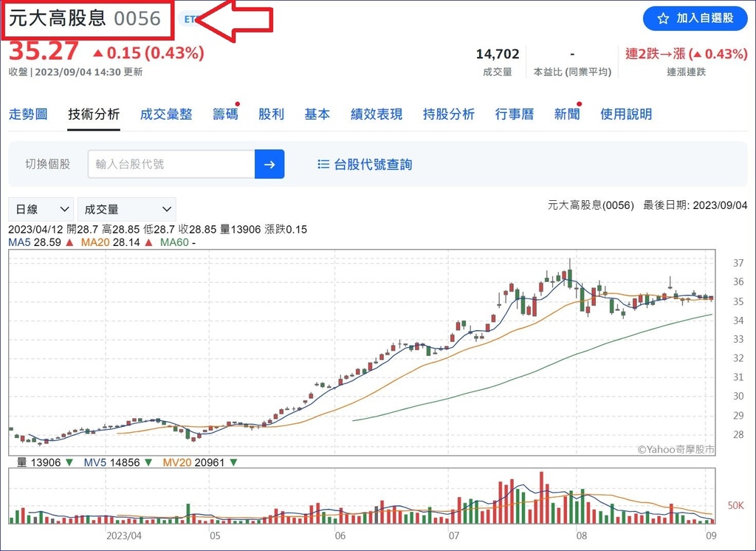Click 元大高股息(0056) above the chart
Image resolution: width=756 pixels, height=551 pixels.
tap(591, 205)
